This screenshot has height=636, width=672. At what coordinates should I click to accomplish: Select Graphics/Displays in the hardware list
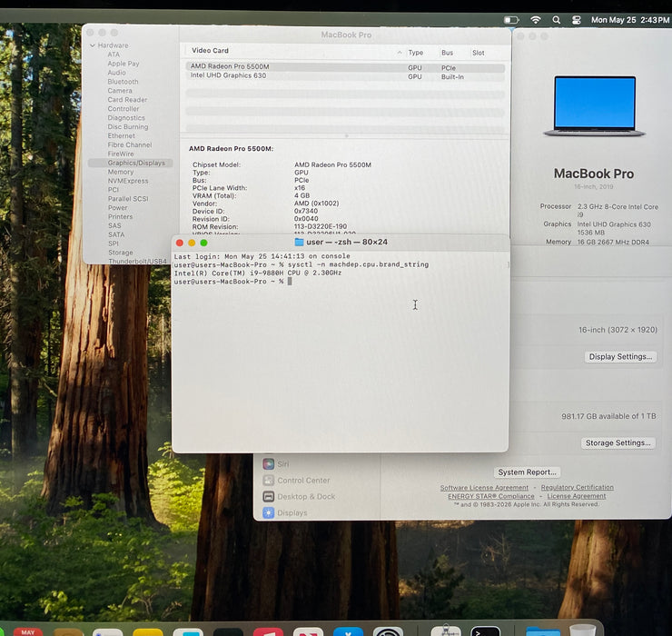tap(130, 163)
